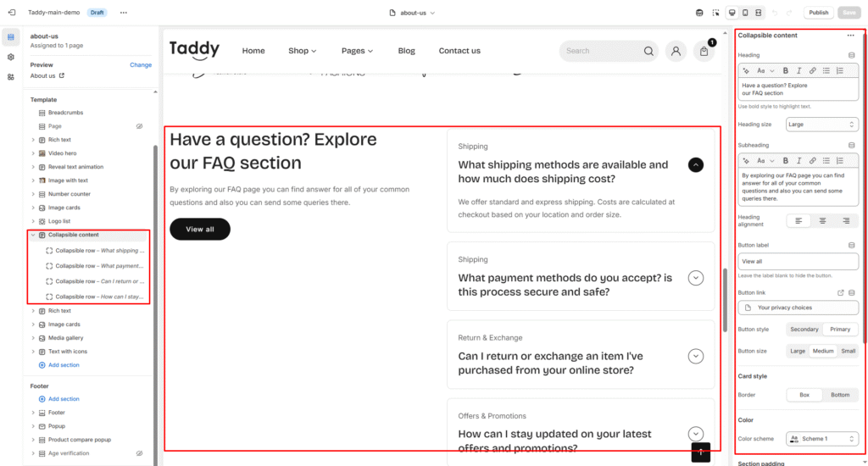Open the theme settings gear in sidebar

pyautogui.click(x=10, y=57)
